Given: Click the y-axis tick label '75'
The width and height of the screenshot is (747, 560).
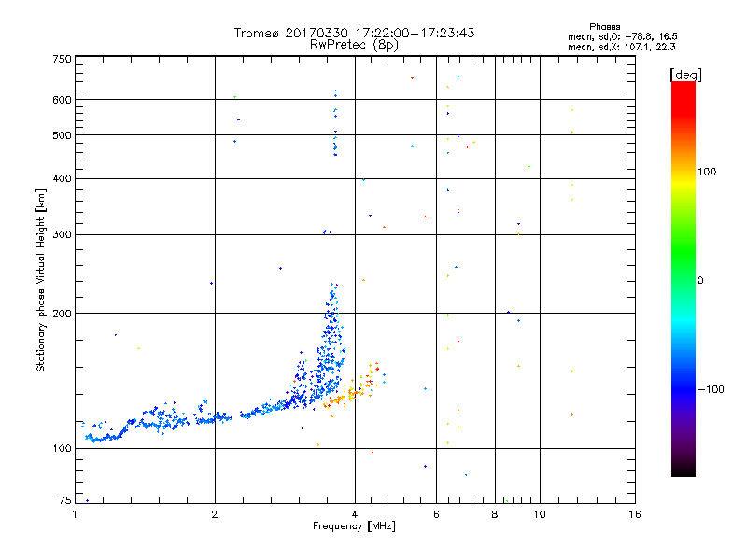Looking at the screenshot, I should [x=65, y=500].
